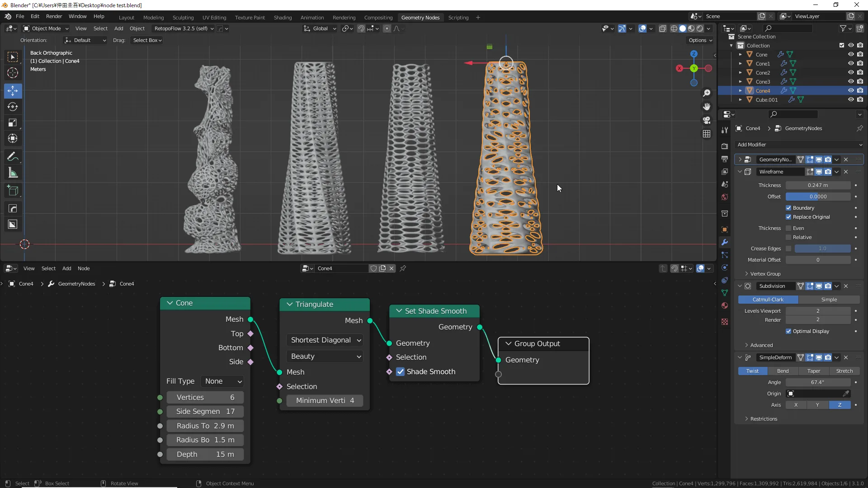Switch to the Shading workspace tab
Image resolution: width=868 pixels, height=488 pixels.
pyautogui.click(x=283, y=18)
